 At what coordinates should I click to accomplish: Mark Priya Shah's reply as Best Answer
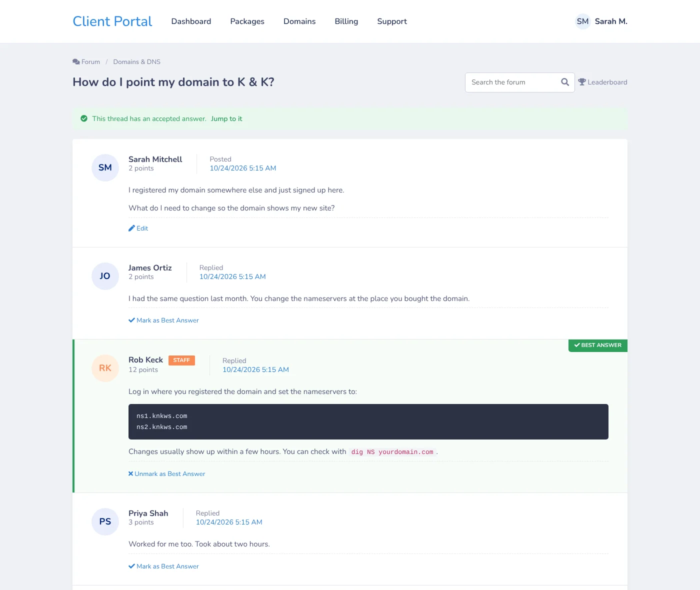point(163,566)
